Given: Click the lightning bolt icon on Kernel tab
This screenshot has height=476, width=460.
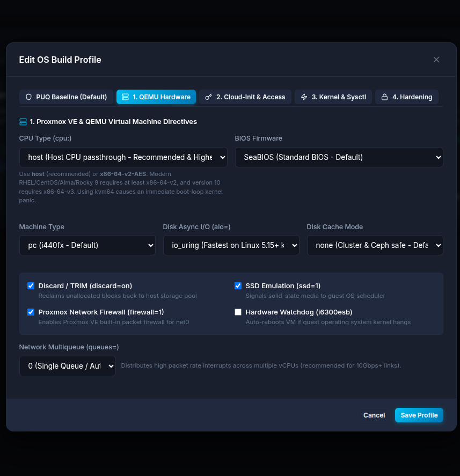Looking at the screenshot, I should click(304, 97).
